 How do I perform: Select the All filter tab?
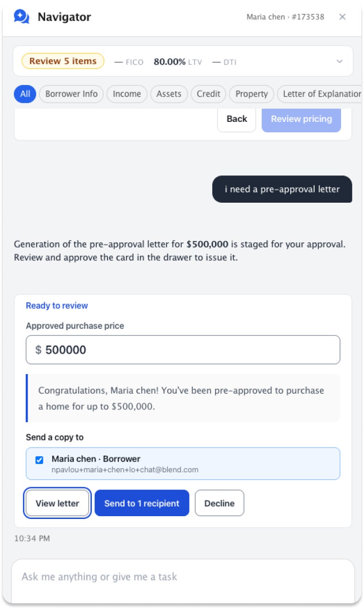[25, 94]
